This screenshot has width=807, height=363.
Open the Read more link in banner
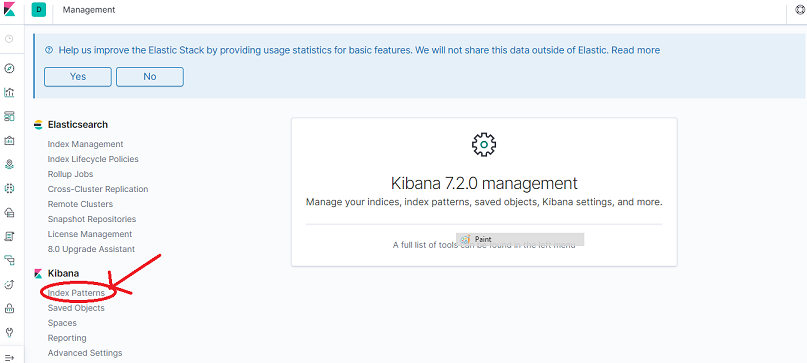tap(636, 50)
